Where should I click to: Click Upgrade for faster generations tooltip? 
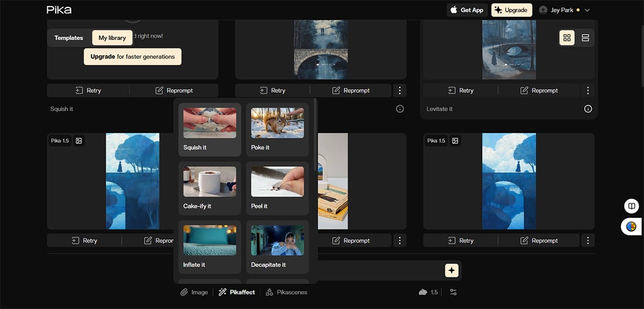click(x=133, y=56)
